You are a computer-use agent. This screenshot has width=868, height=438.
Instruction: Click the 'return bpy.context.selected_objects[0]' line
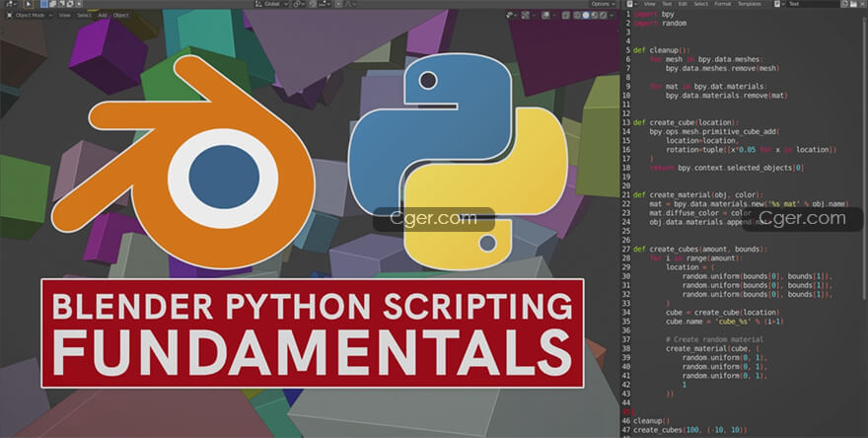click(x=727, y=168)
